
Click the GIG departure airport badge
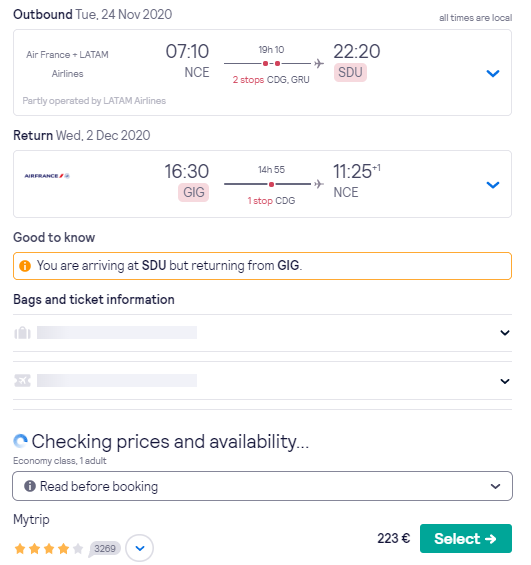coord(193,192)
